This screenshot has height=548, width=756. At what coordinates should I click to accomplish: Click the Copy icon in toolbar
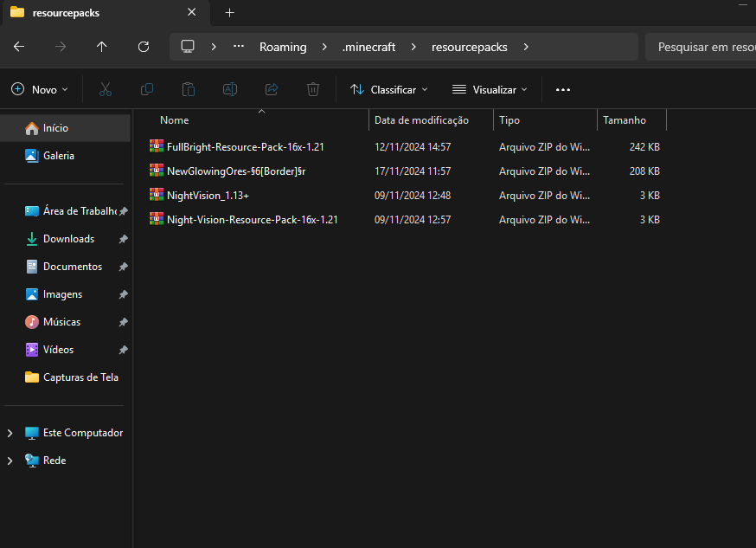(x=146, y=90)
